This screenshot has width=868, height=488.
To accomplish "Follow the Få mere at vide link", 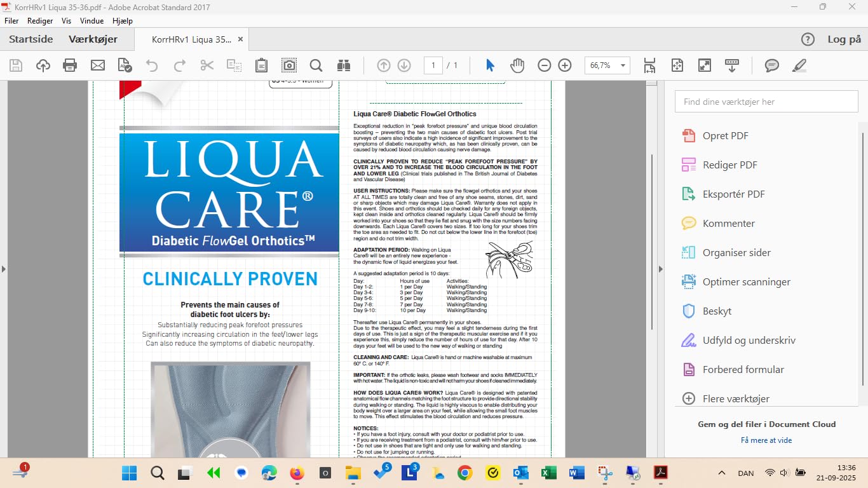I will coord(766,440).
